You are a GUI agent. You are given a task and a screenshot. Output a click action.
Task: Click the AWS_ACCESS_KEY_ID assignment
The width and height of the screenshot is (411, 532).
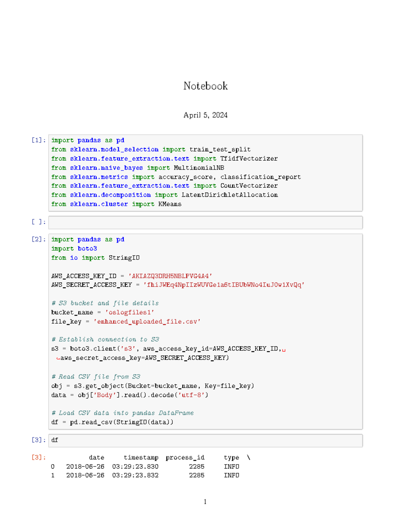tap(132, 275)
